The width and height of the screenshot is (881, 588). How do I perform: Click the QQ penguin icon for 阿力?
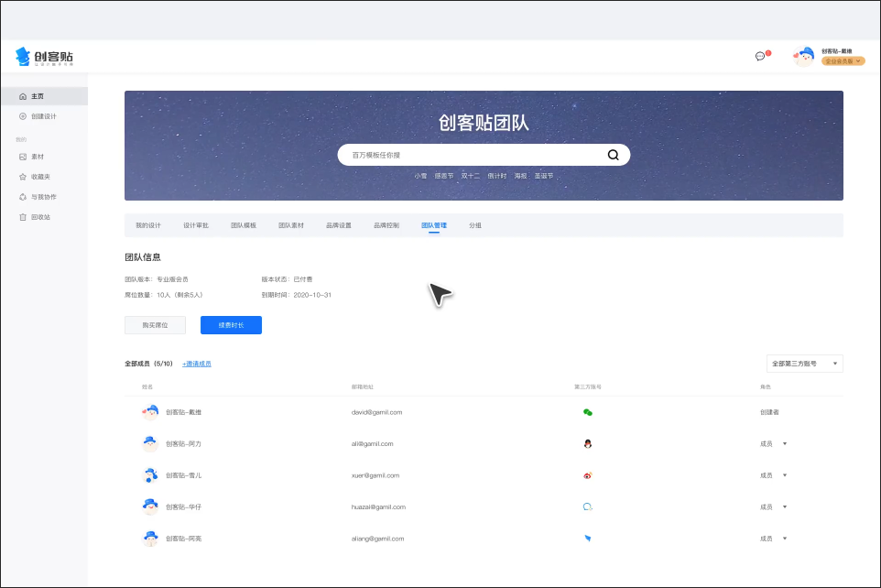[588, 443]
